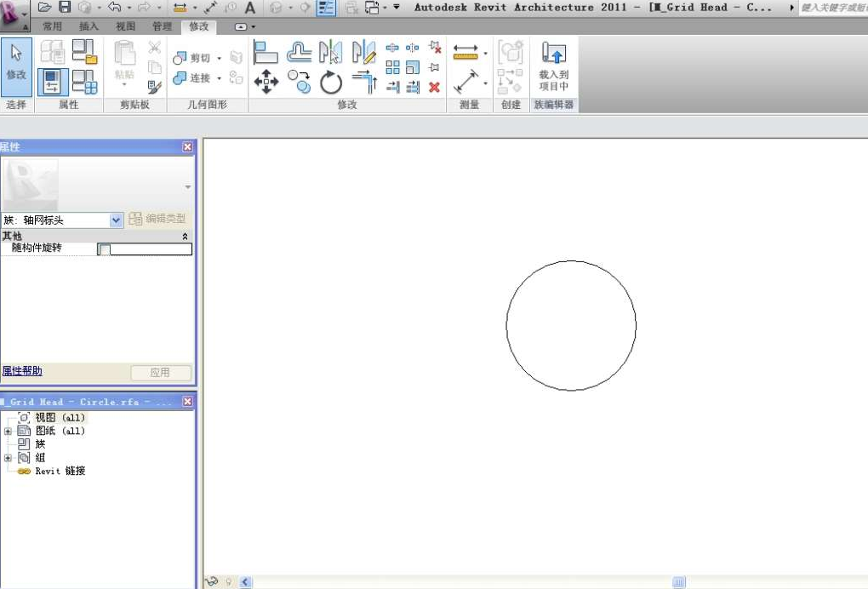The width and height of the screenshot is (868, 589).
Task: Choose the Align tool icon
Action: (x=266, y=53)
